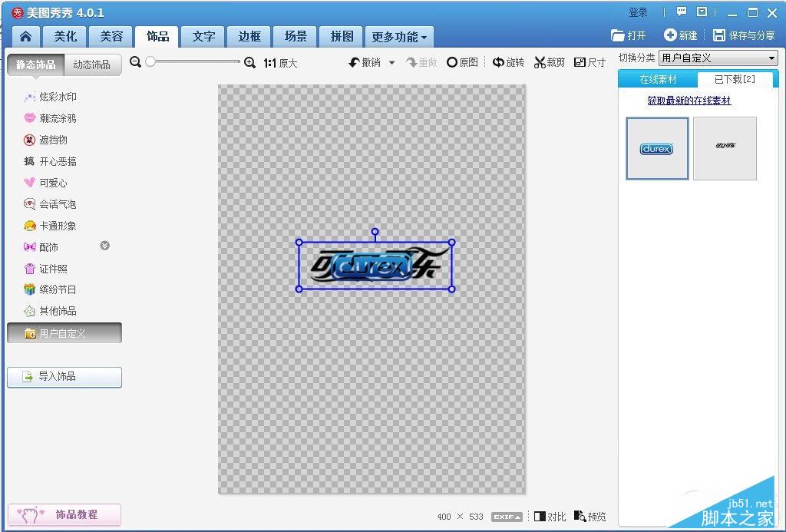Click the zoom out magnifier

tap(135, 62)
